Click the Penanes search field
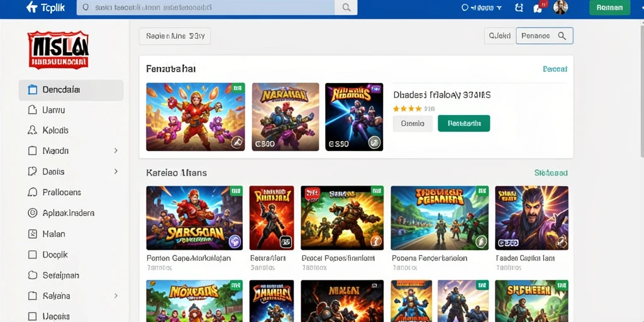This screenshot has width=644, height=322. tap(545, 36)
